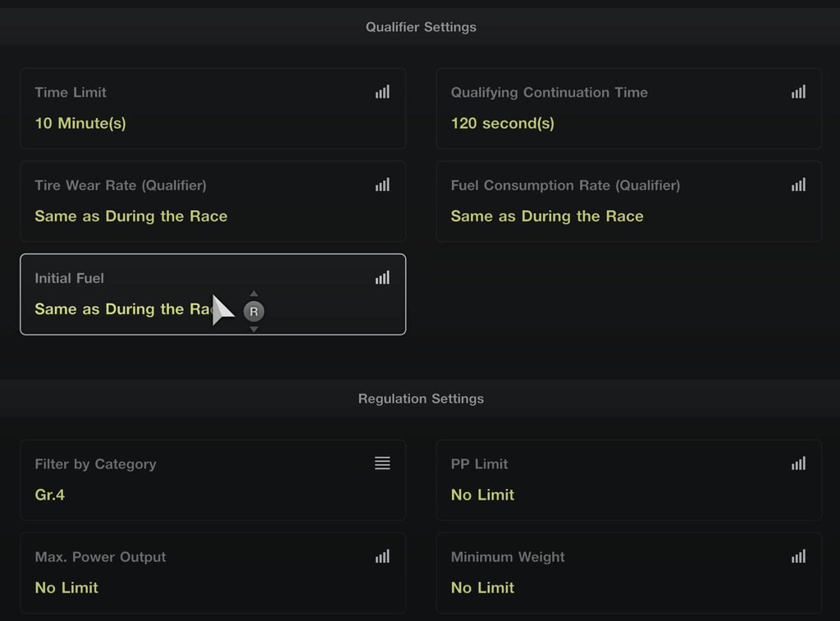
Task: Click the bar-graph icon on Initial Fuel
Action: [382, 277]
